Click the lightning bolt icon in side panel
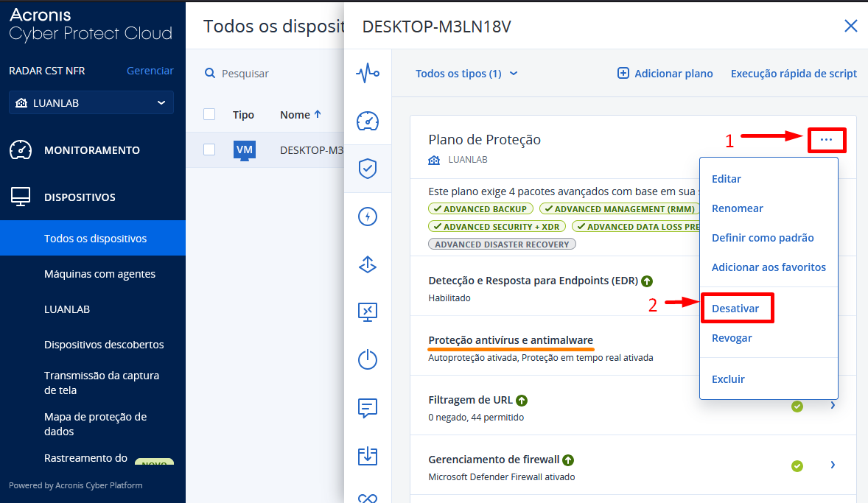 [367, 217]
